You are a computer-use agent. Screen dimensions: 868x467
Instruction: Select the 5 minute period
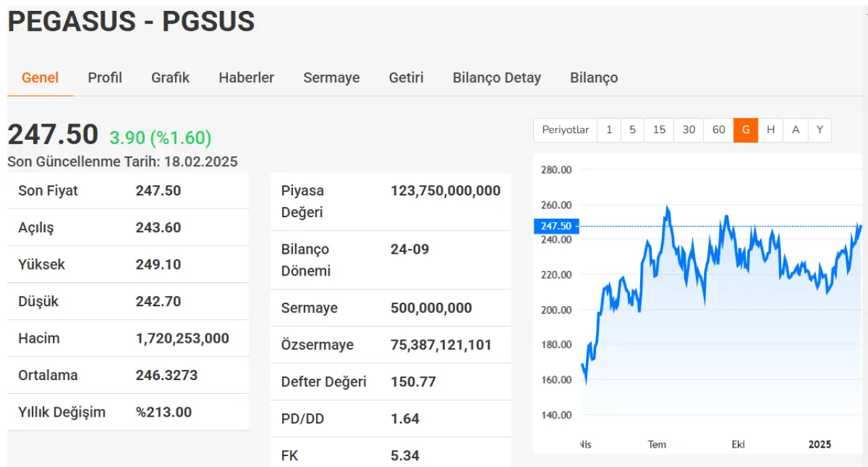pos(632,130)
